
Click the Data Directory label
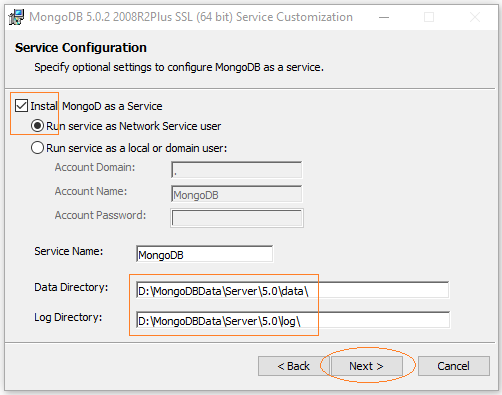71,287
